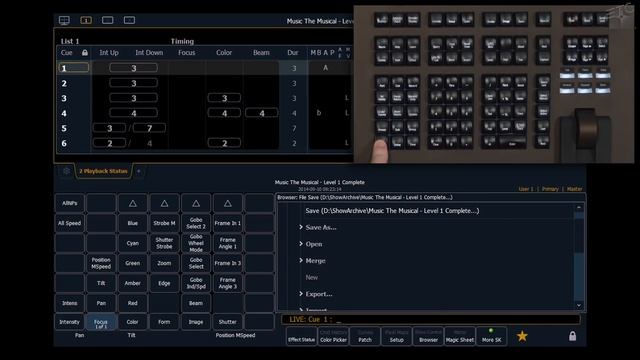Add a new tab with plus icon

click(x=139, y=171)
